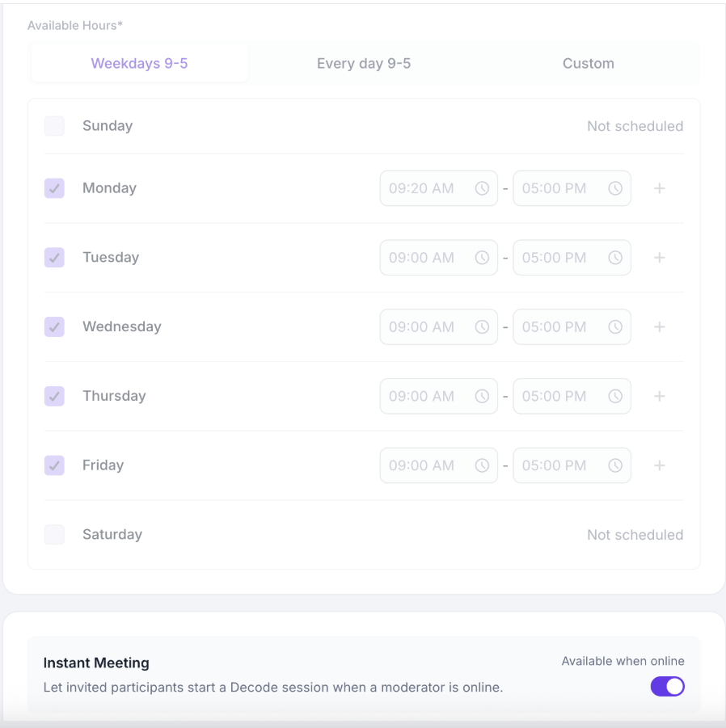Click Friday 09:00 AM start time field
This screenshot has height=728, width=726.
click(x=438, y=465)
